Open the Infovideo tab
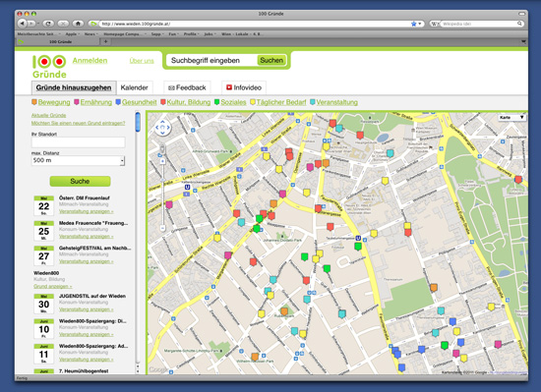541x392 pixels. point(244,87)
